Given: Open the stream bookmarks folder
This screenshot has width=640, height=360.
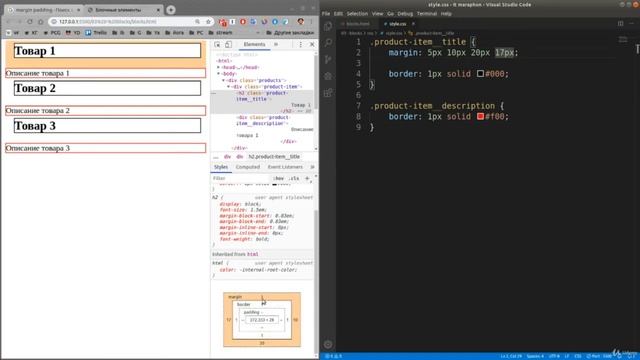Looking at the screenshot, I should point(220,32).
